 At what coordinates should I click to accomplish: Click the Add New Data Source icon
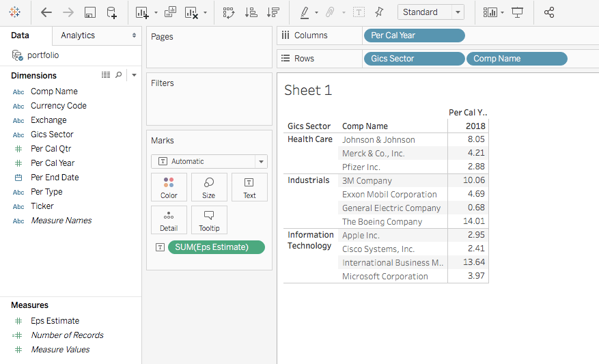[x=111, y=12]
